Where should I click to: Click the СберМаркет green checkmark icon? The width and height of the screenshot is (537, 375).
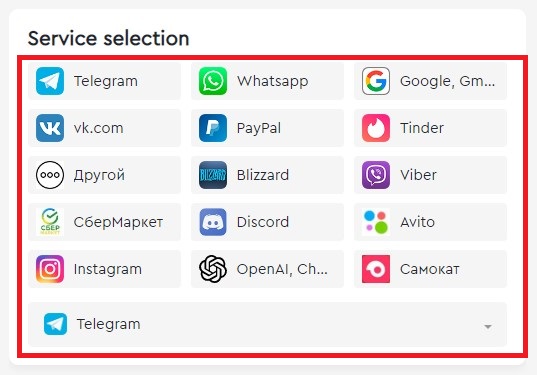tap(50, 222)
